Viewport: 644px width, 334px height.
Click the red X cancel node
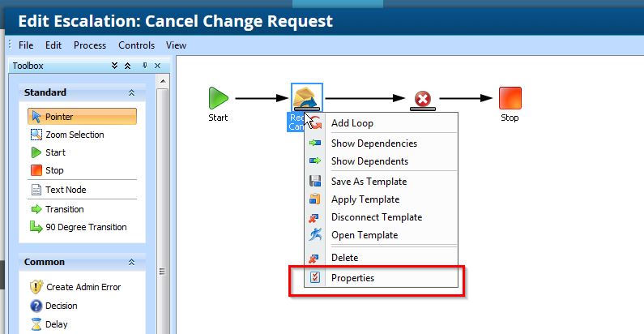pyautogui.click(x=422, y=99)
